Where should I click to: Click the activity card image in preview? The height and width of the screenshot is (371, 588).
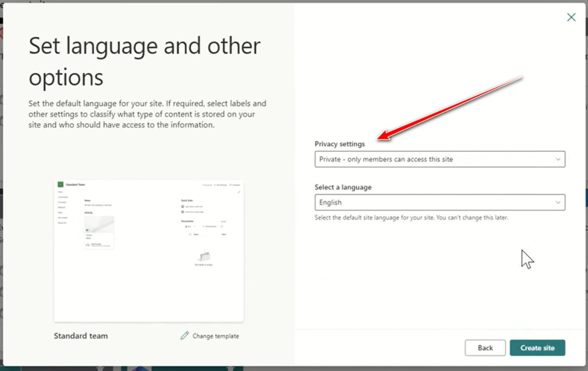[x=99, y=224]
